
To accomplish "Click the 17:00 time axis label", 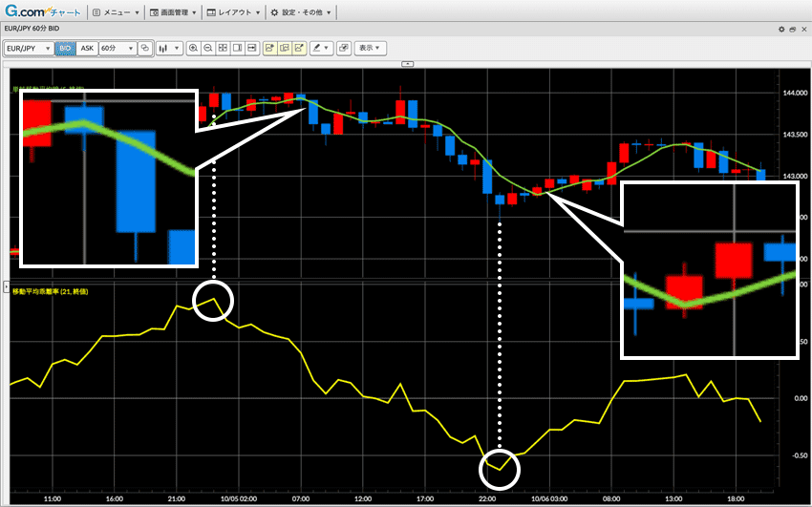I will coord(425,499).
